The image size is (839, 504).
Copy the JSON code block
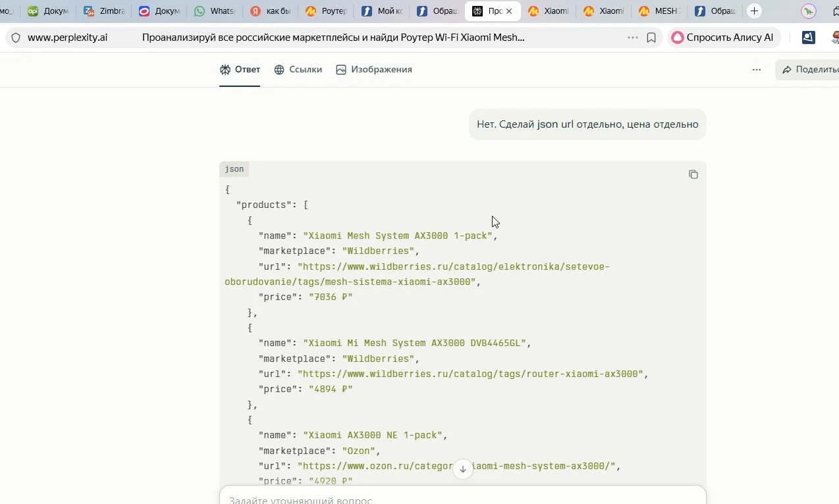(693, 174)
